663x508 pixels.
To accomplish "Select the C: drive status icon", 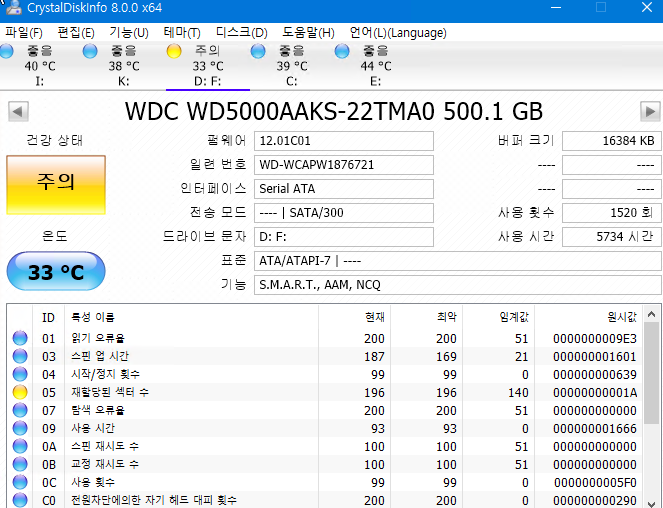I will [x=258, y=51].
